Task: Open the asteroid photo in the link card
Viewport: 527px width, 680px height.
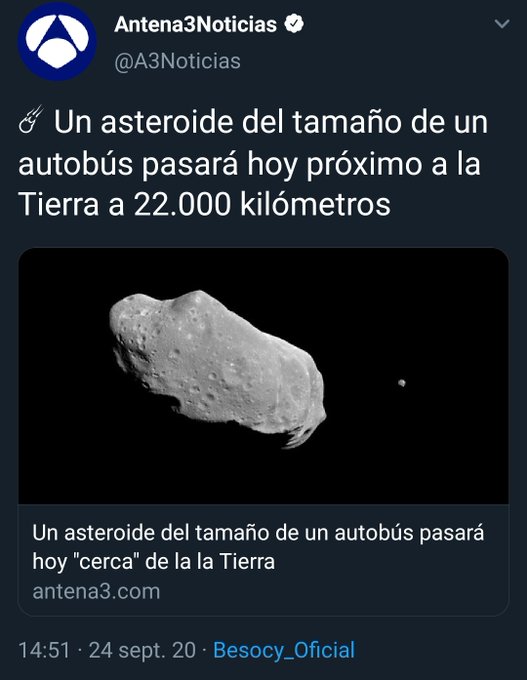Action: 263,376
